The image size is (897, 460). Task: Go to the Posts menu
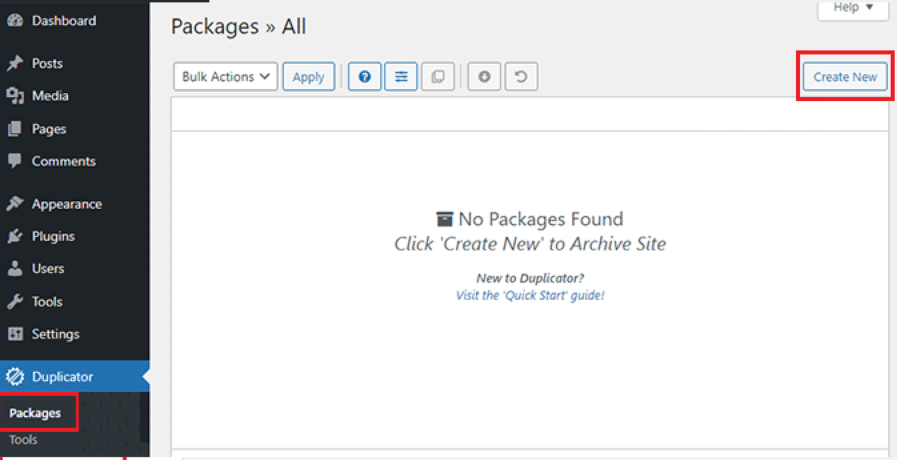click(x=47, y=64)
